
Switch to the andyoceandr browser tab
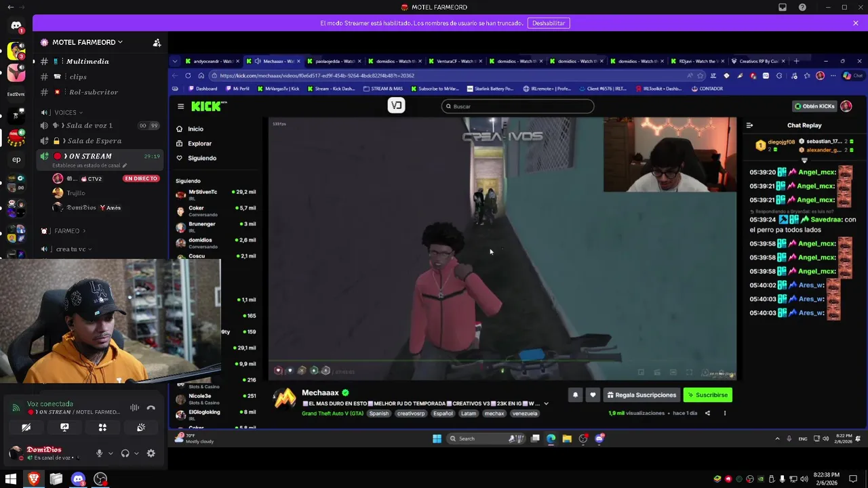(x=212, y=61)
